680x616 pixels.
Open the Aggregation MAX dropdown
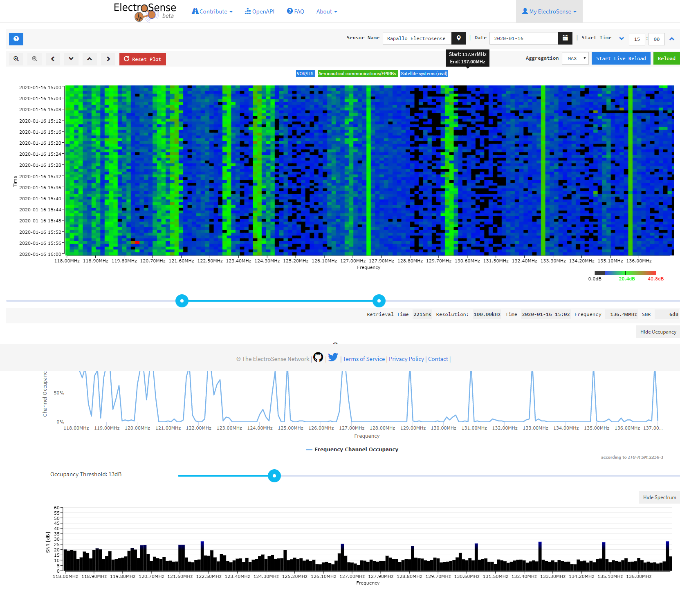575,58
